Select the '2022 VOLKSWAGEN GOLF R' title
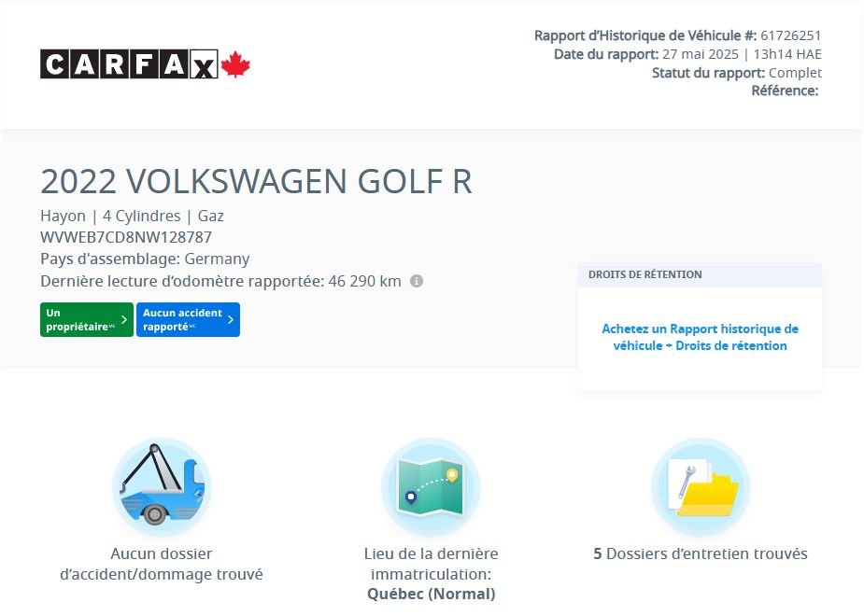Screen dimensions: 864x616 click(x=256, y=181)
